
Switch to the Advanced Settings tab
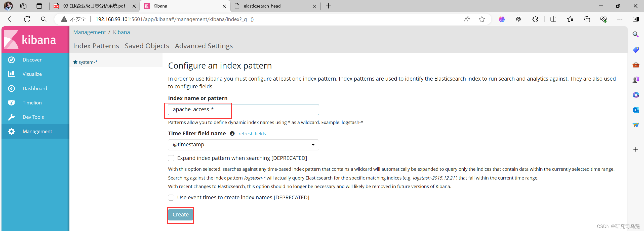204,46
